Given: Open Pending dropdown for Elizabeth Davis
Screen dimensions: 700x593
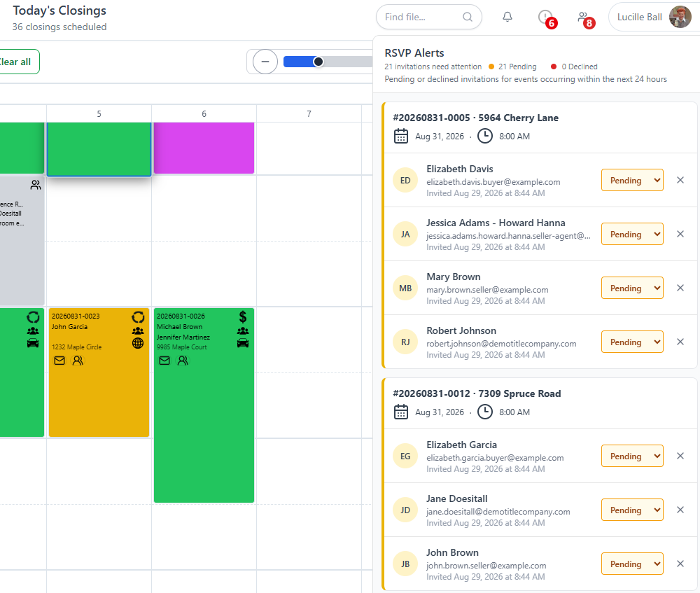Looking at the screenshot, I should coord(631,180).
